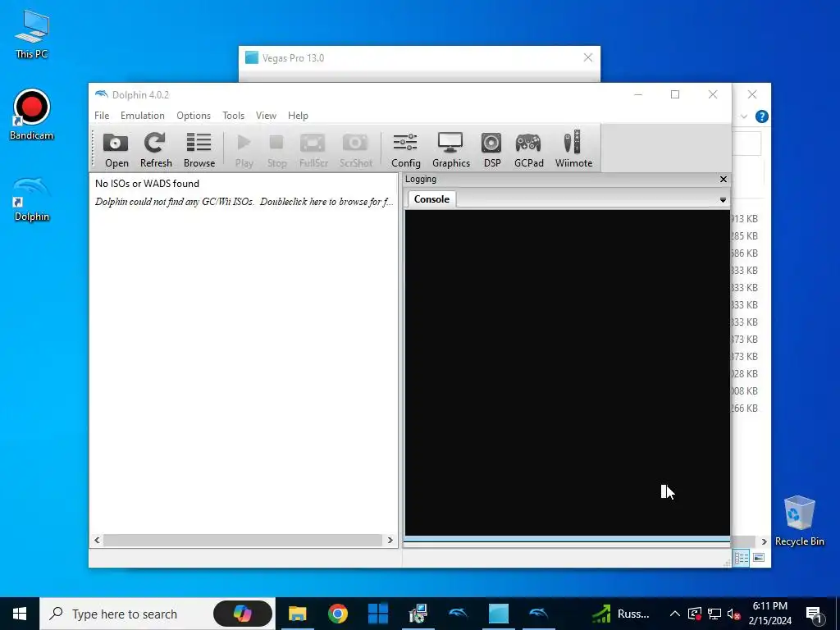The image size is (840, 630).
Task: Click the Open toolbar icon in Dolphin
Action: click(116, 149)
